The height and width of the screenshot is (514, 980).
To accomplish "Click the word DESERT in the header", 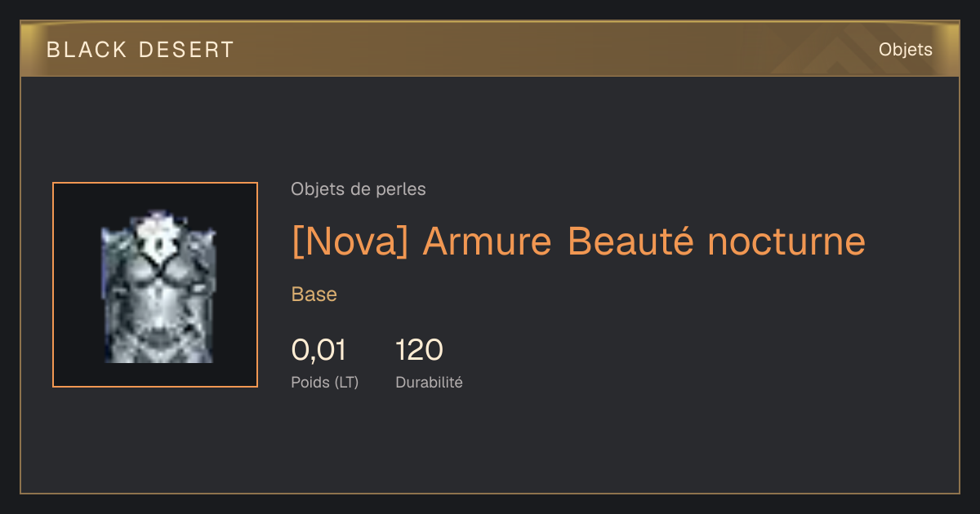I will coord(186,50).
